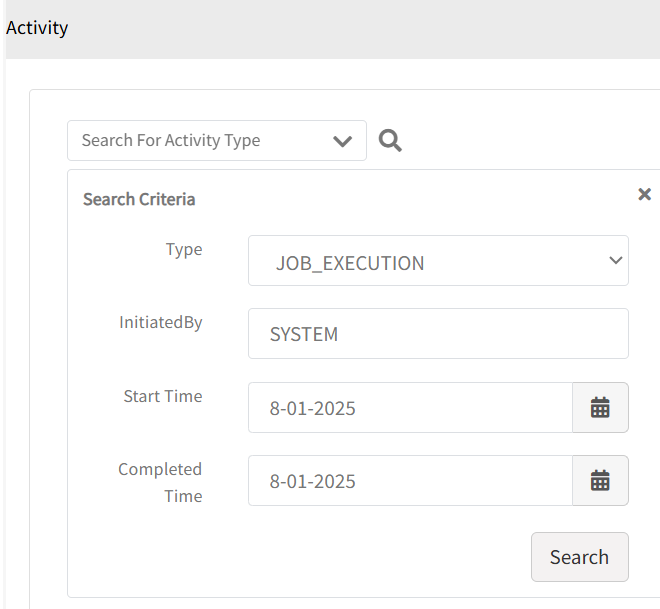Select the JOB_EXECUTION value text
660x609 pixels.
[x=350, y=263]
